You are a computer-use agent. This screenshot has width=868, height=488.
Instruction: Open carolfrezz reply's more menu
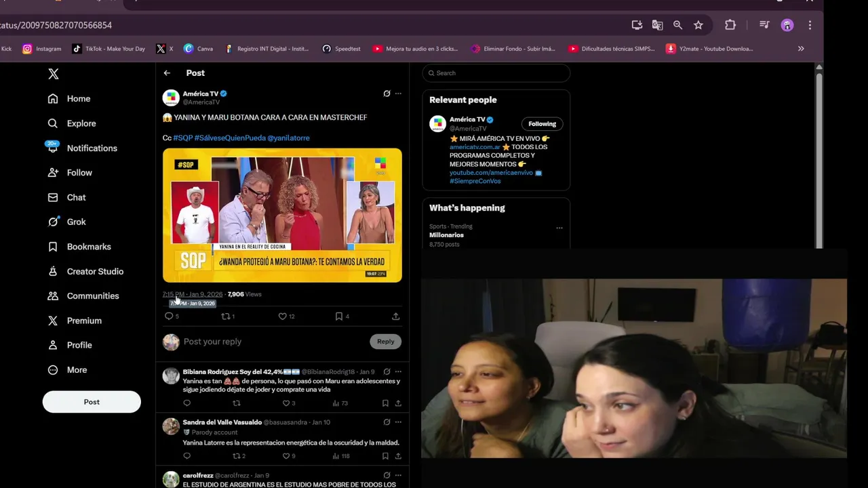click(398, 475)
